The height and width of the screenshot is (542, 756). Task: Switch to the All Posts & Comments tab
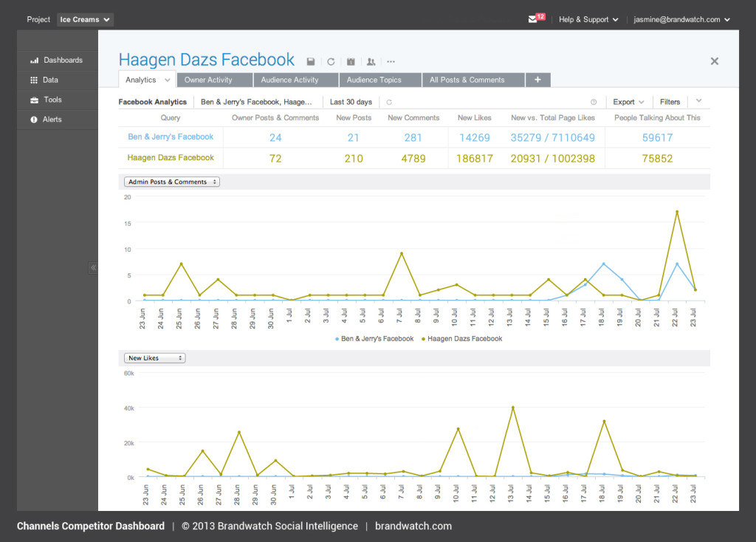click(473, 80)
